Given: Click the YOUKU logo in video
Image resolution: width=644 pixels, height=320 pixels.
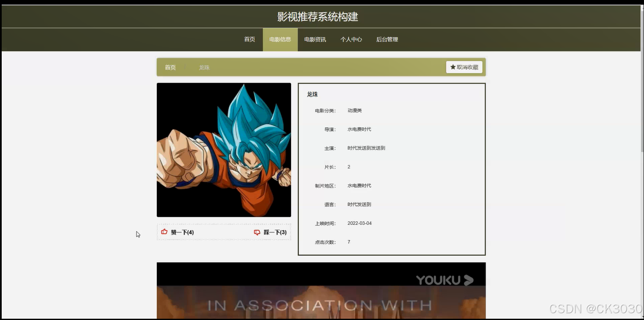Looking at the screenshot, I should 445,280.
